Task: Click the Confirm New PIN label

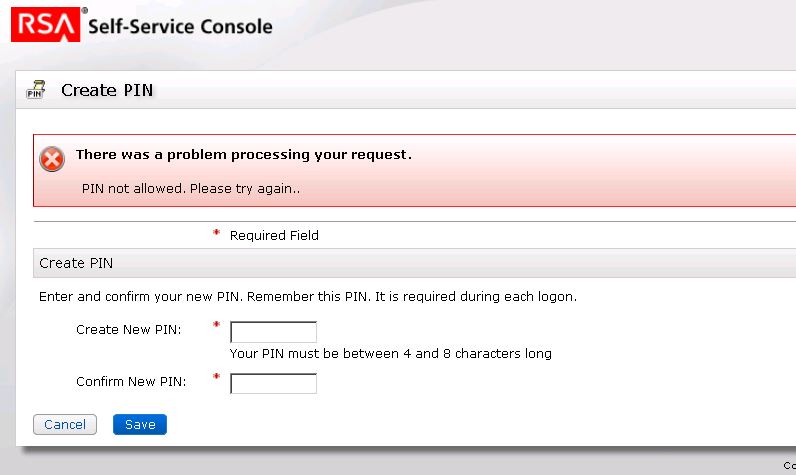Action: [130, 382]
